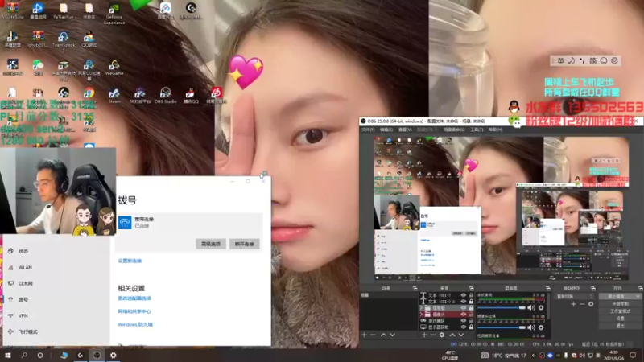This screenshot has height=362, width=644.
Task: Click the smiley emoji icon on IME bar
Action: [604, 61]
